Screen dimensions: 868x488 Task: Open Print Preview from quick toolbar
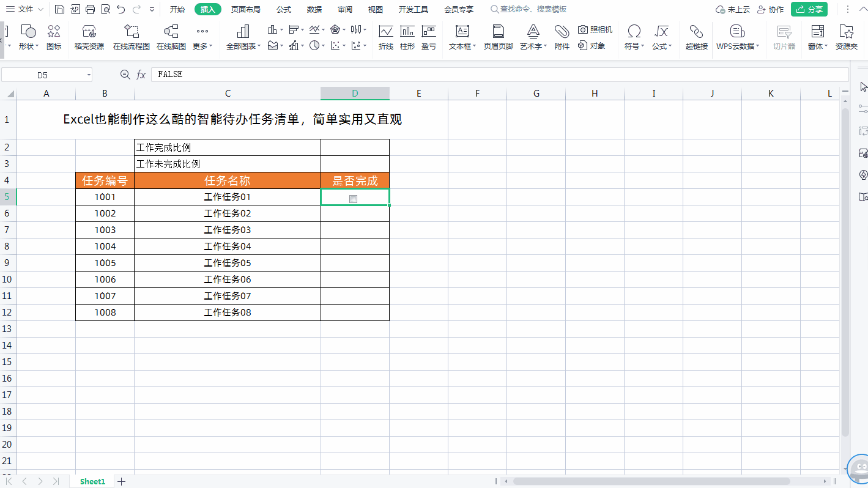click(x=106, y=9)
